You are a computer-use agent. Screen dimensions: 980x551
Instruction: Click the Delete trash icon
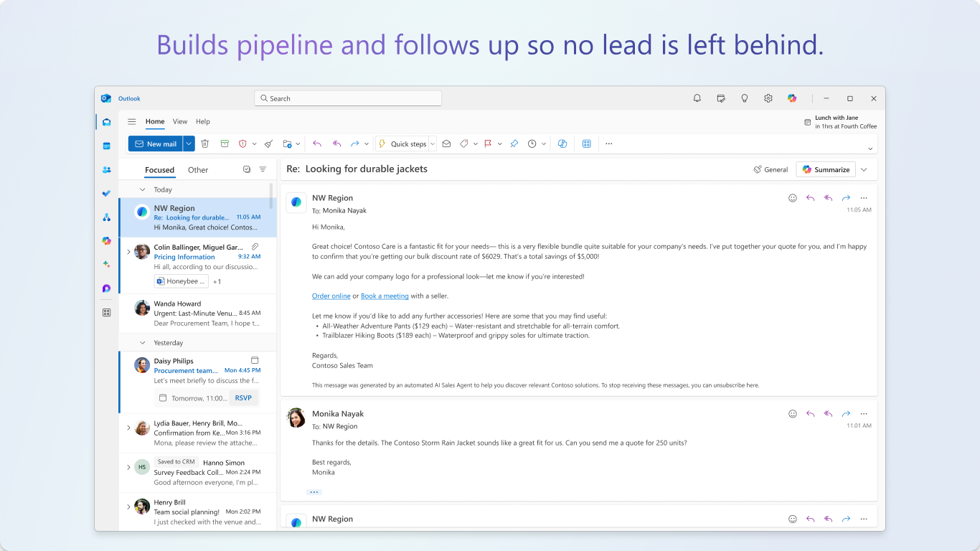point(205,143)
